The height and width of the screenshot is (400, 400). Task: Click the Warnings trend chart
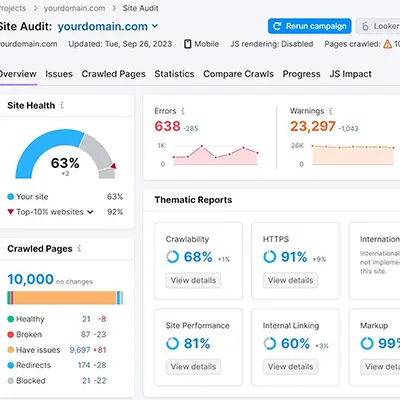pyautogui.click(x=353, y=155)
